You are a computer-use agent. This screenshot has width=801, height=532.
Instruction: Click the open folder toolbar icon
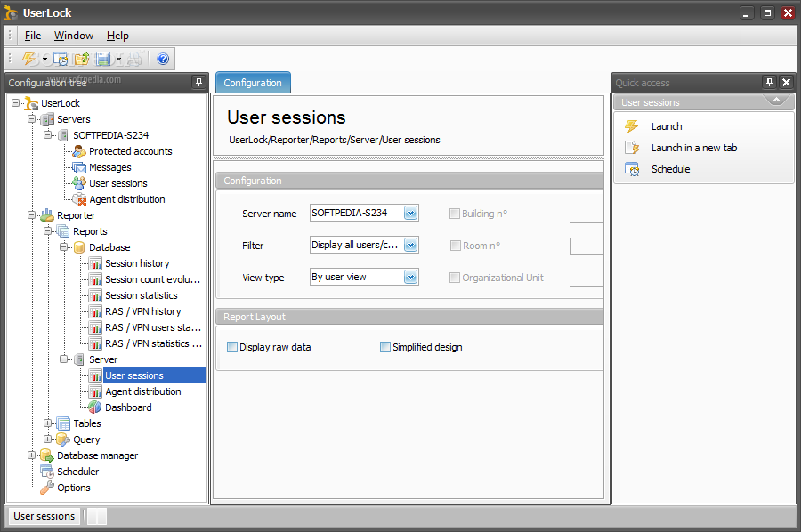[x=82, y=60]
